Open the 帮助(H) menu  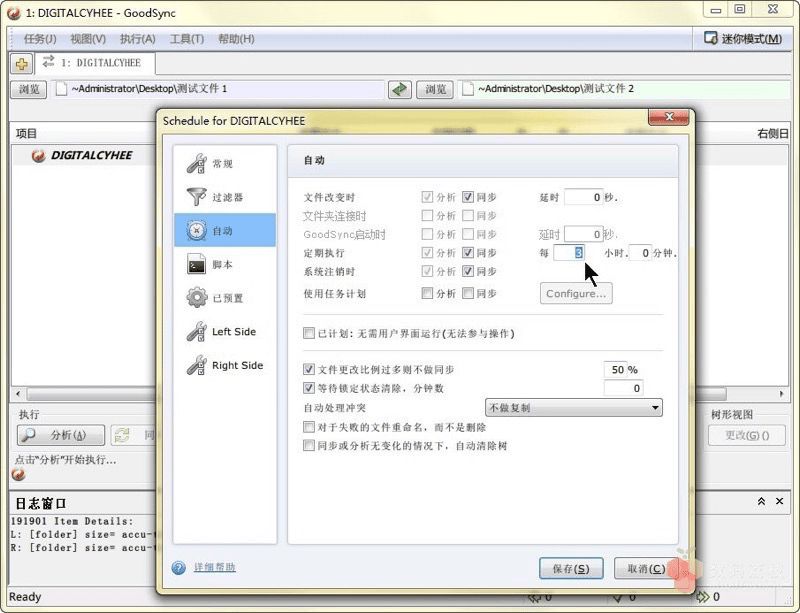[236, 39]
